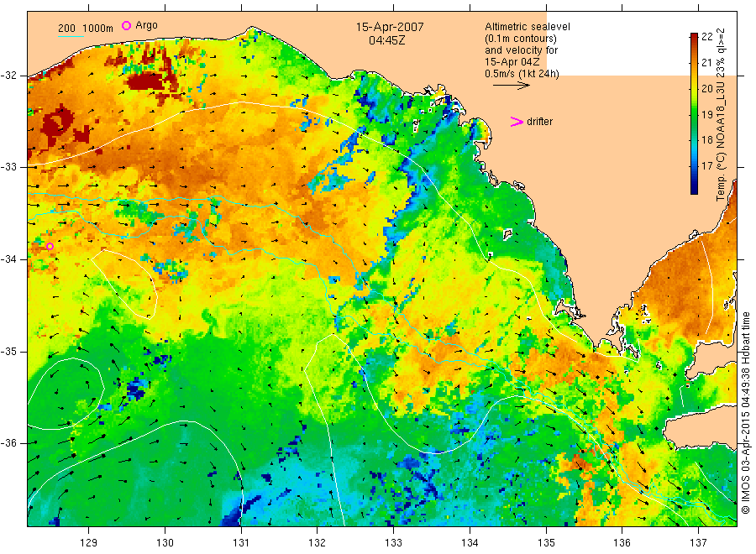The height and width of the screenshot is (554, 756).
Task: Click the 'drifter' legend label
Action: 539,122
